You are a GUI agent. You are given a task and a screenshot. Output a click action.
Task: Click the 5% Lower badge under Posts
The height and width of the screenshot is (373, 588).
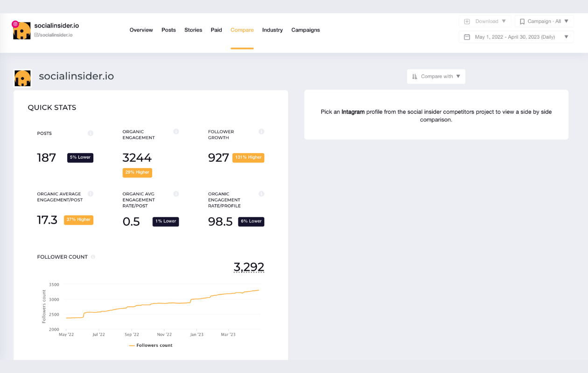[80, 158]
